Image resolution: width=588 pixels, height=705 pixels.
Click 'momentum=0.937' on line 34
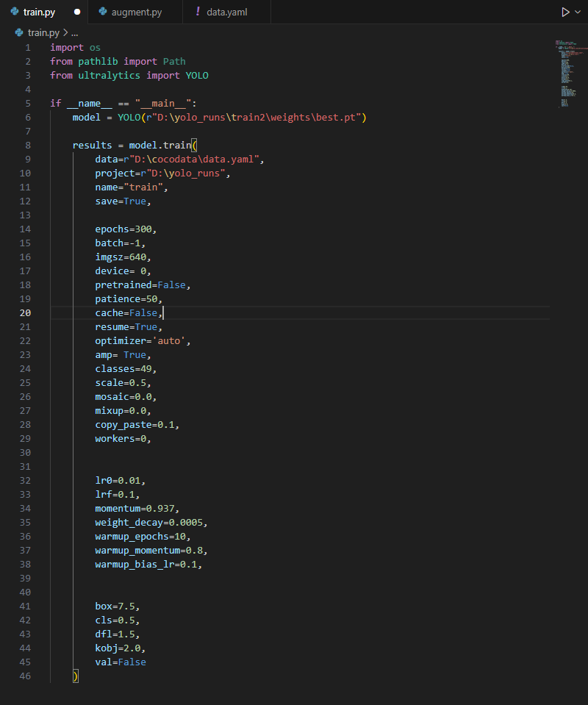pyautogui.click(x=135, y=509)
